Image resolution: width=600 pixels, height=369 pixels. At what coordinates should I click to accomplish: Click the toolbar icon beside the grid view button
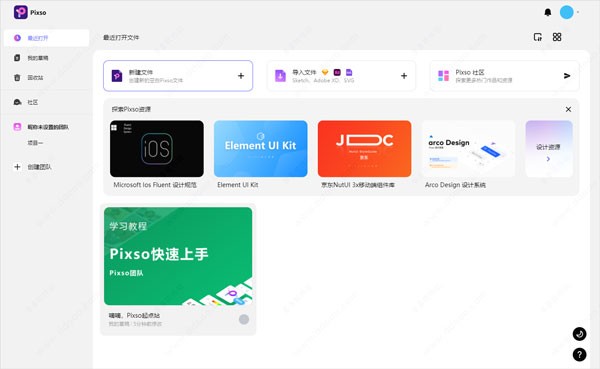click(x=538, y=37)
